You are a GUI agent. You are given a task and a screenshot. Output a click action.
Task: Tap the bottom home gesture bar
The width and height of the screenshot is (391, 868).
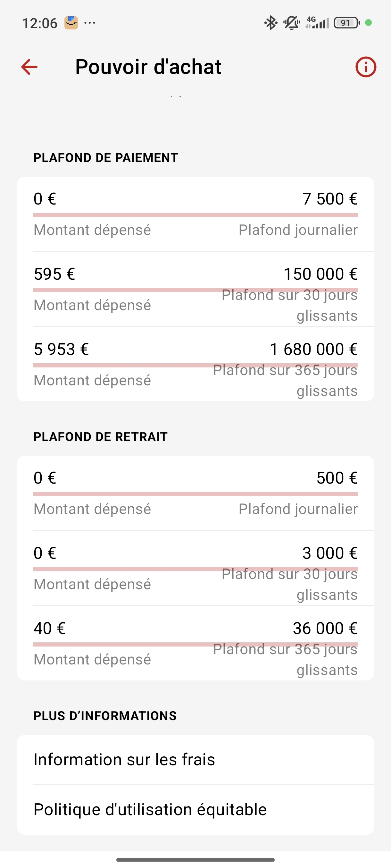(195, 860)
